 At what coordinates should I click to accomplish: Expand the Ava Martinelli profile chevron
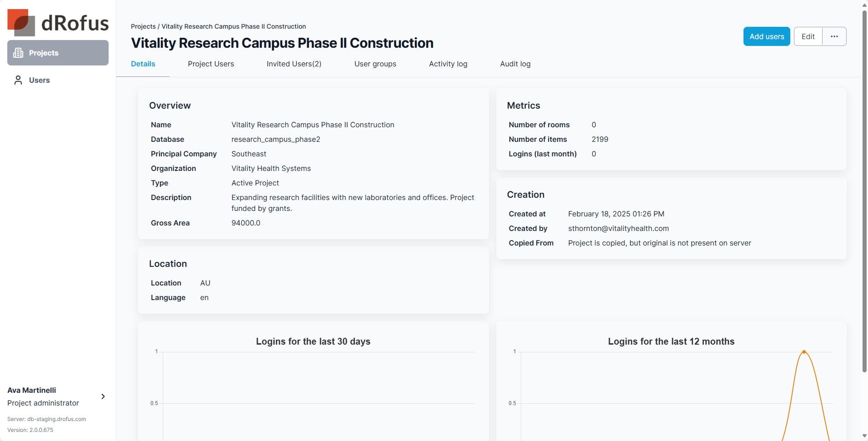pyautogui.click(x=103, y=396)
